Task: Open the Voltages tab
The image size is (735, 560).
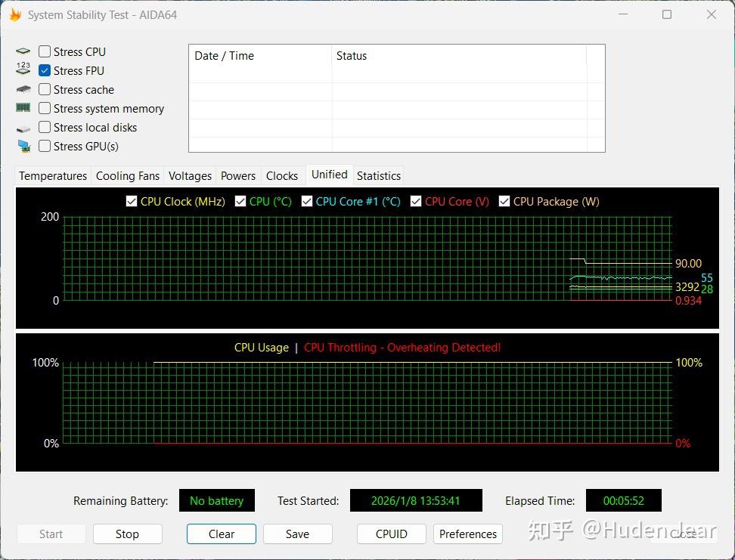Action: (x=190, y=176)
